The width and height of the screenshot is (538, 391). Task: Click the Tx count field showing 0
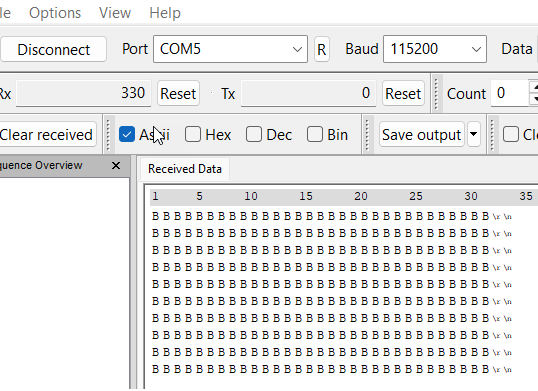point(308,93)
